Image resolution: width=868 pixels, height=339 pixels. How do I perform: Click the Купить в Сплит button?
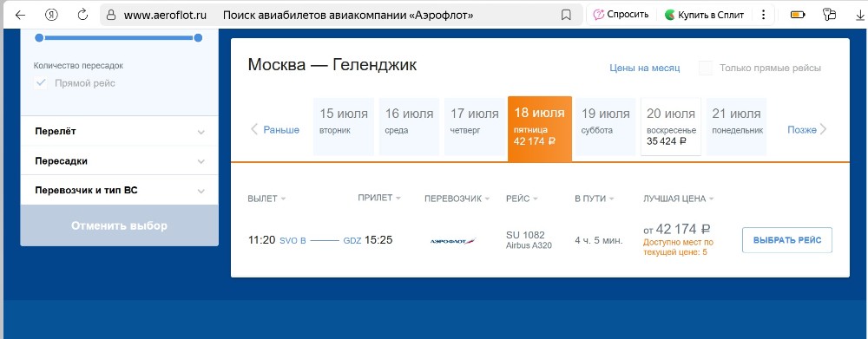[x=704, y=15]
